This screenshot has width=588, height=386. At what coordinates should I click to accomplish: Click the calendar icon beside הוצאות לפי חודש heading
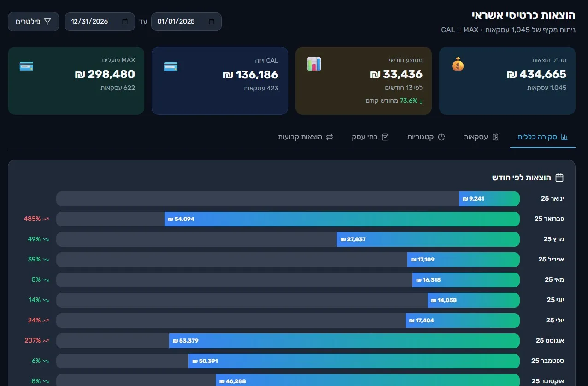(x=559, y=178)
